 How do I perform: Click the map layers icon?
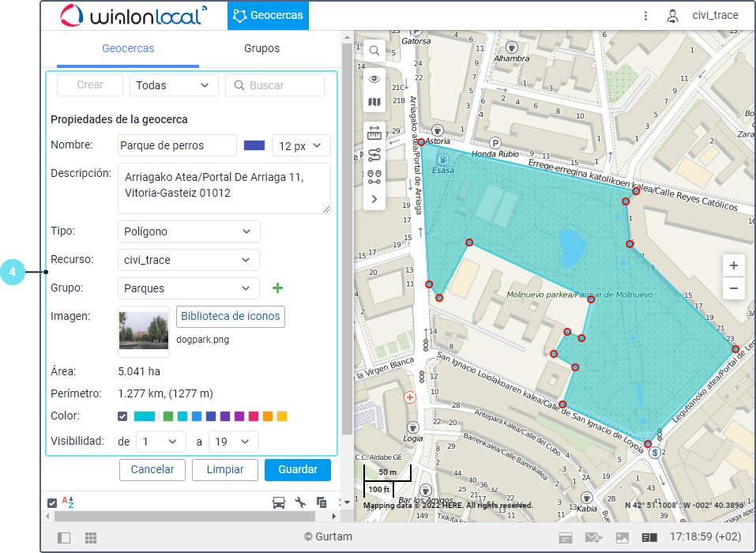click(374, 102)
